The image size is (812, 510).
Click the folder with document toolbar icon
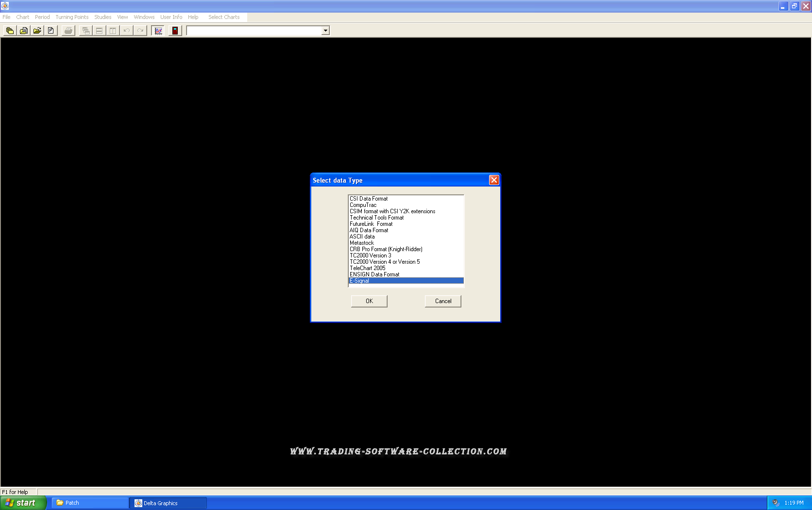tap(23, 31)
